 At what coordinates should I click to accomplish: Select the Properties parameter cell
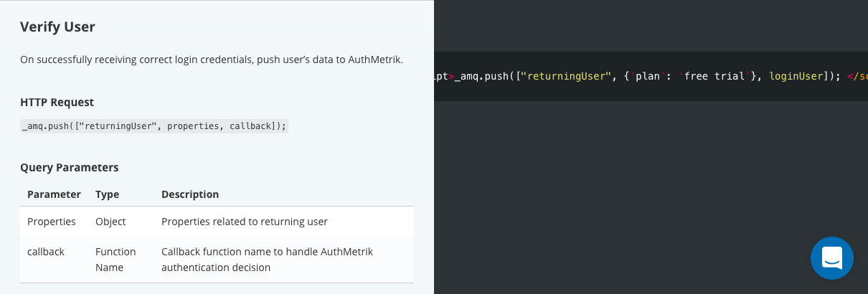pyautogui.click(x=52, y=222)
